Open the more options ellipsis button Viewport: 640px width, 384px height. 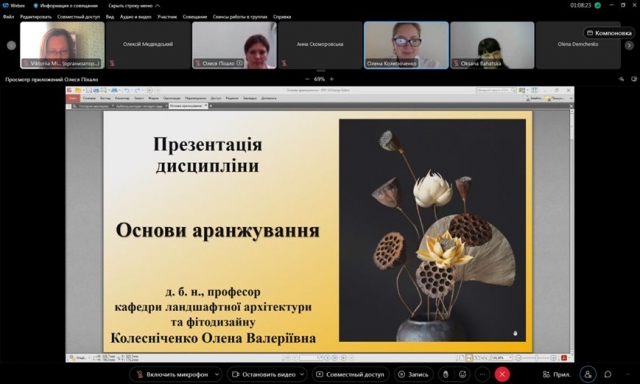(482, 374)
